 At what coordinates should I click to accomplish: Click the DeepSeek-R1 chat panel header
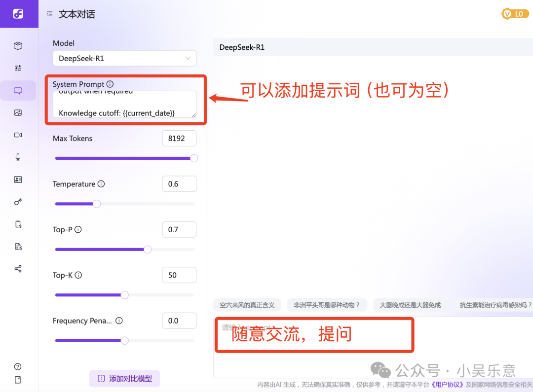click(x=373, y=47)
